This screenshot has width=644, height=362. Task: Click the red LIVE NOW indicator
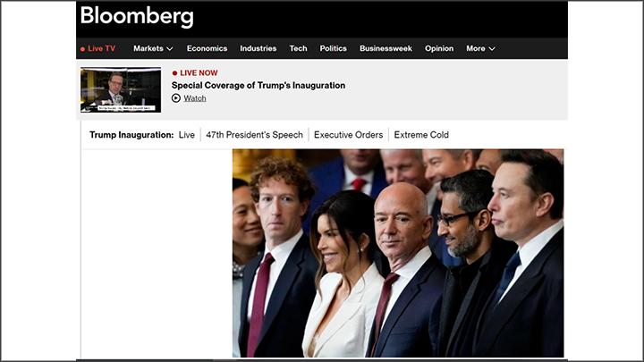tap(195, 73)
